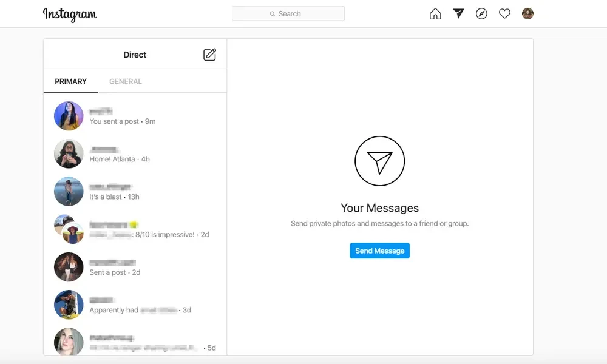Screen dimensions: 607x364
Task: Switch to the General tab
Action: coord(126,81)
